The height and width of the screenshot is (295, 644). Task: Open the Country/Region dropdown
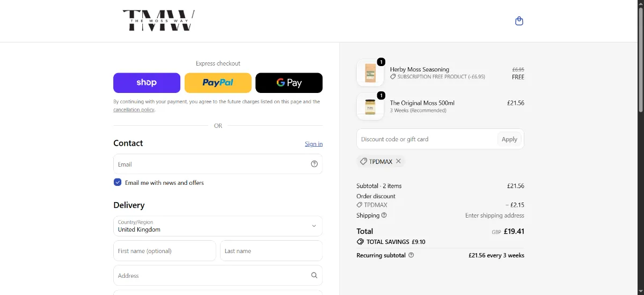click(x=218, y=226)
